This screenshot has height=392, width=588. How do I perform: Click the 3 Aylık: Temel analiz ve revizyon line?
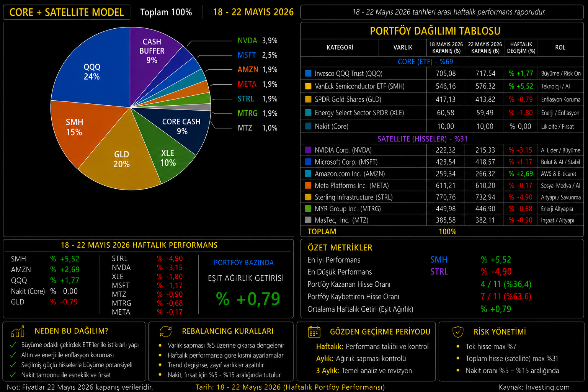point(364,371)
